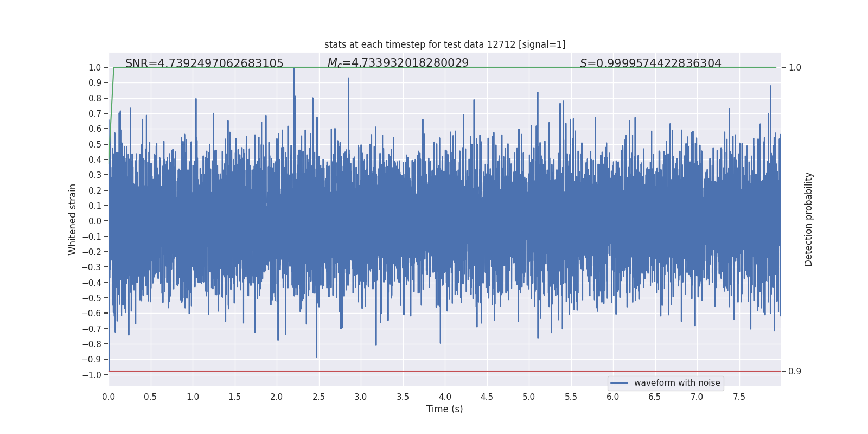Select the S=0.9999574422836304 annotation
The image size is (868, 434).
point(650,63)
